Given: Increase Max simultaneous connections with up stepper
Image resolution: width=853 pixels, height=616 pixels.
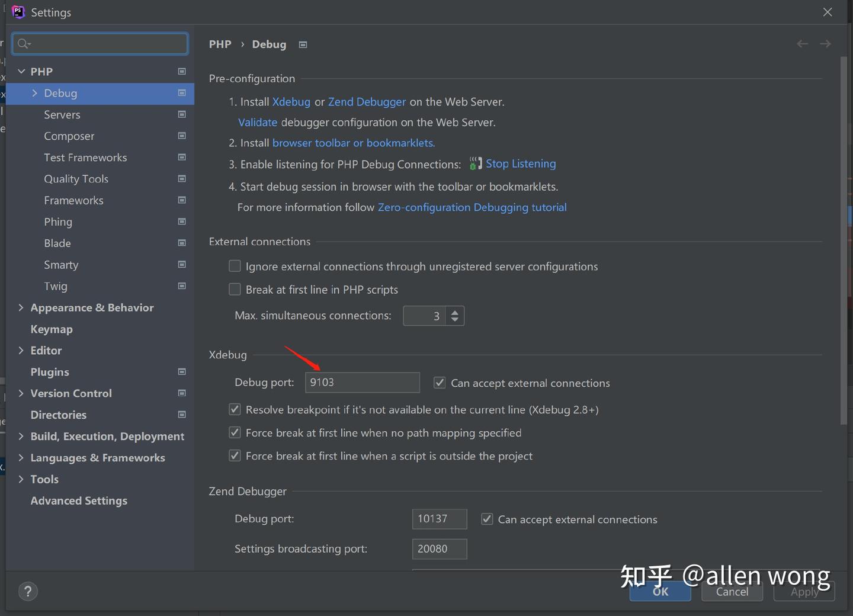Looking at the screenshot, I should coord(455,312).
